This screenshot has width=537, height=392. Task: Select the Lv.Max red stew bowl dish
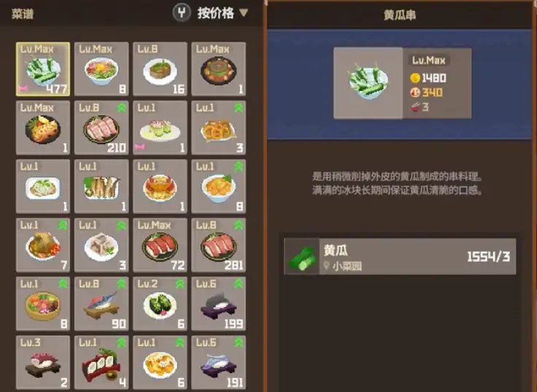[218, 69]
